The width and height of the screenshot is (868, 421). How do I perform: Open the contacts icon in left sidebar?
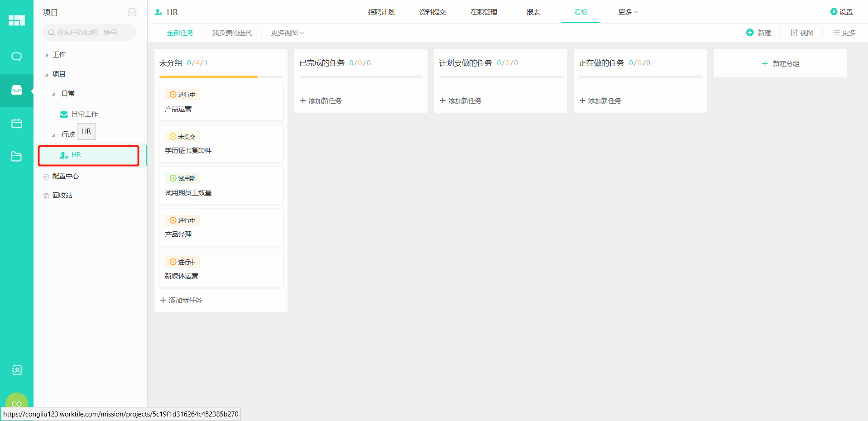point(16,370)
